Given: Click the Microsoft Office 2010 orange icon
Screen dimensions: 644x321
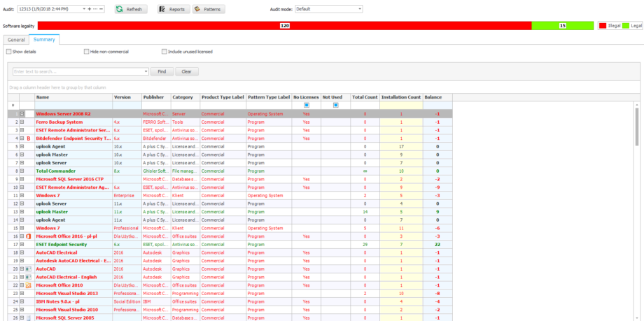Looking at the screenshot, I should pos(29,285).
